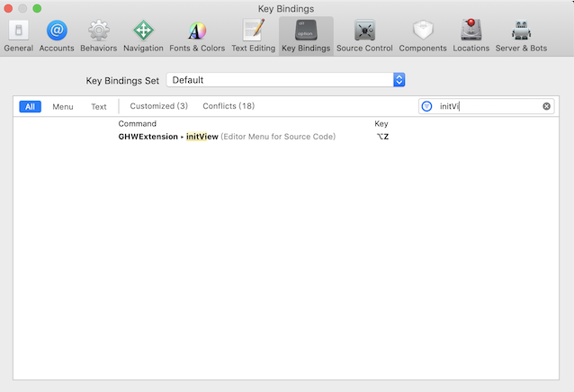Open the Server & Bots pane

521,36
